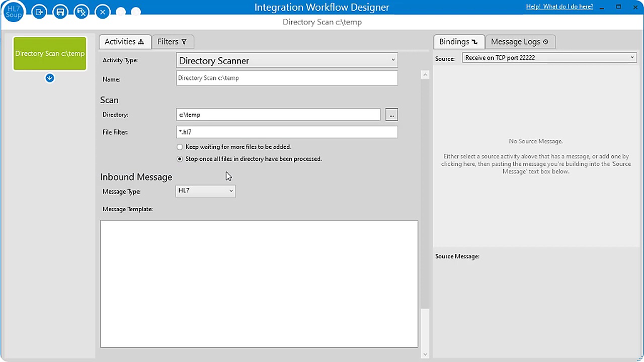The width and height of the screenshot is (644, 362).
Task: Click the Name input field
Action: click(287, 78)
